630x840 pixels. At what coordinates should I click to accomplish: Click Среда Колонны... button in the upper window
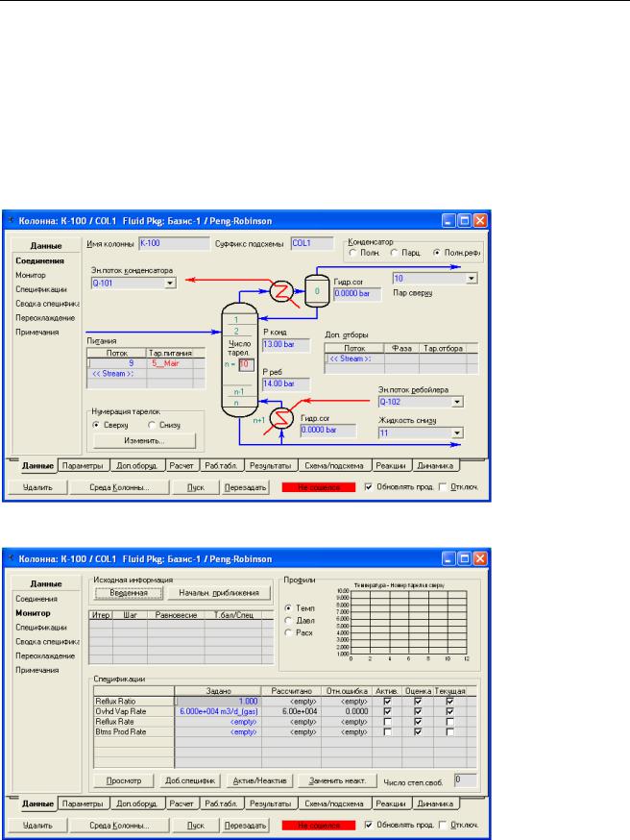119,487
